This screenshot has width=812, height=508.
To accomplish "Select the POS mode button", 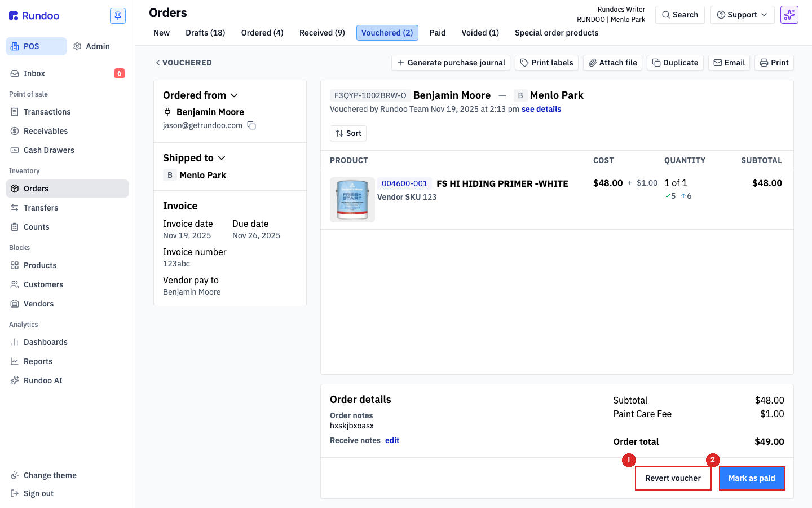I will (x=36, y=46).
